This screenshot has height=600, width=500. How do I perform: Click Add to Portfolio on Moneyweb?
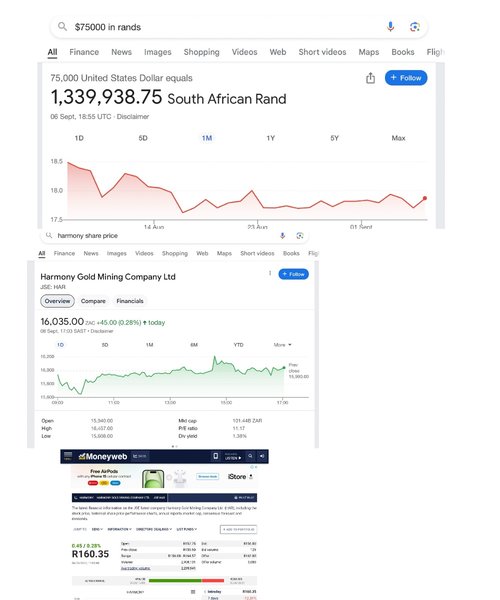tap(238, 529)
